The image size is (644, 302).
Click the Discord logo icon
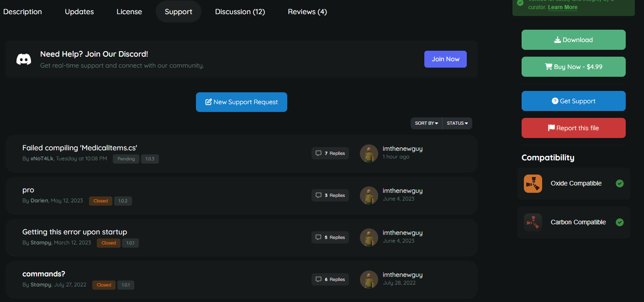(x=24, y=59)
